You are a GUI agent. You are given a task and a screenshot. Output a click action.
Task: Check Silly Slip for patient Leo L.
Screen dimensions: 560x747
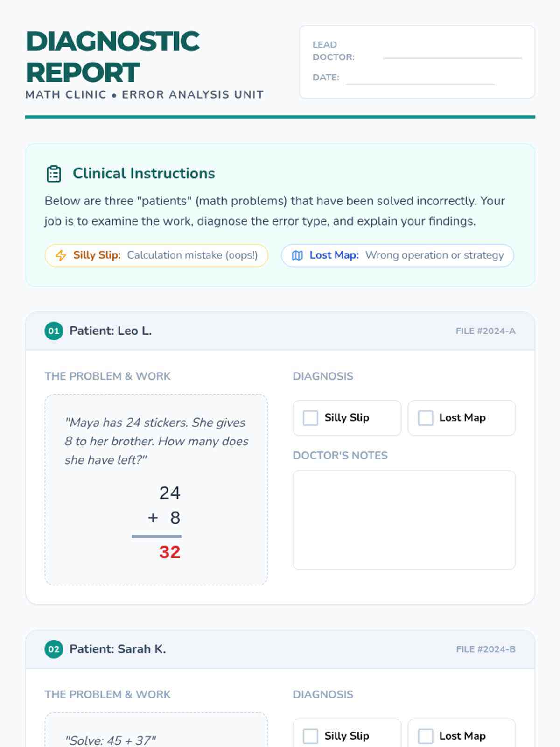coord(311,418)
